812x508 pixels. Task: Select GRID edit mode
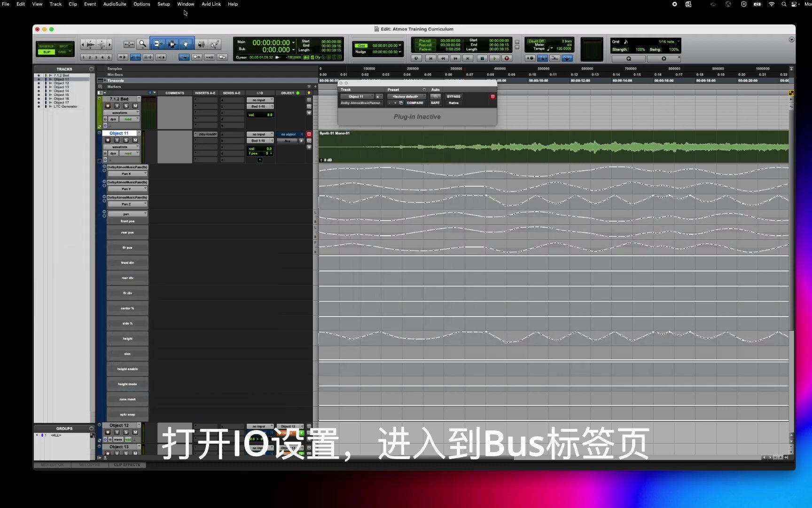tap(63, 52)
